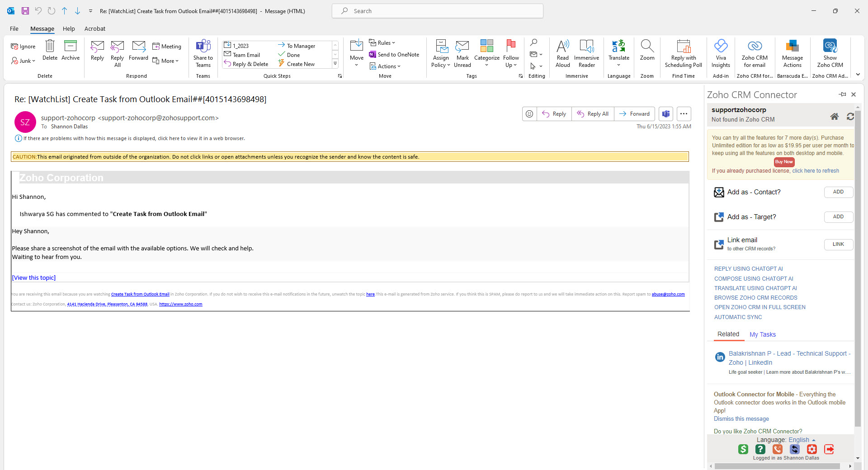Open the Acrobat tab
The width and height of the screenshot is (868, 470).
coord(95,28)
